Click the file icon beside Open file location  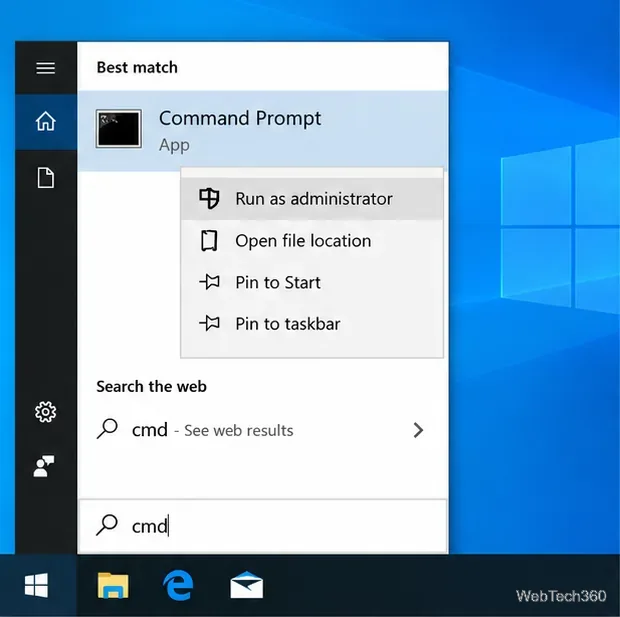tap(209, 240)
